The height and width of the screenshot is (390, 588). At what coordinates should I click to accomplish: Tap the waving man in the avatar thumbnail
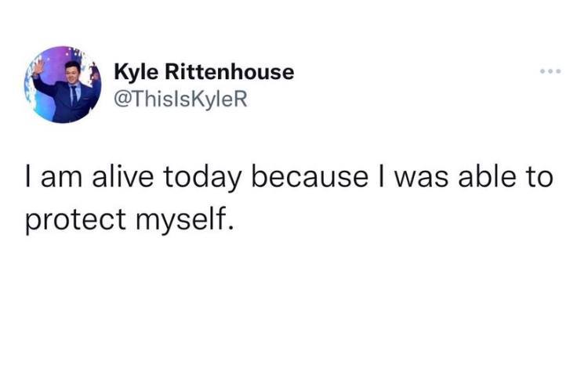(x=69, y=92)
